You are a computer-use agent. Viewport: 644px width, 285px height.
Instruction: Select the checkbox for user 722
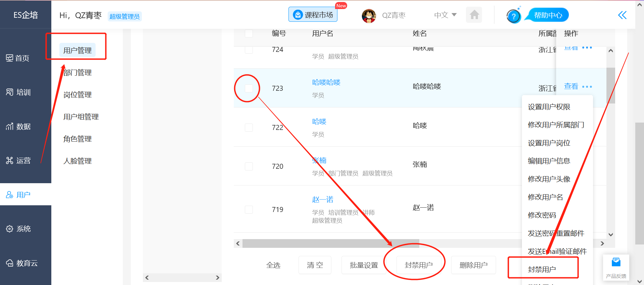[249, 128]
